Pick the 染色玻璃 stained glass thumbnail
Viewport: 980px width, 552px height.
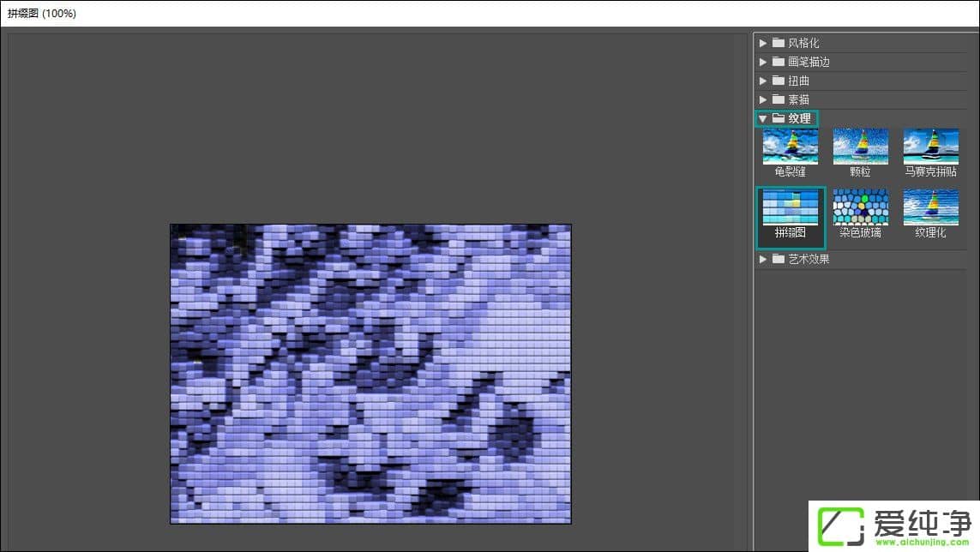tap(860, 207)
